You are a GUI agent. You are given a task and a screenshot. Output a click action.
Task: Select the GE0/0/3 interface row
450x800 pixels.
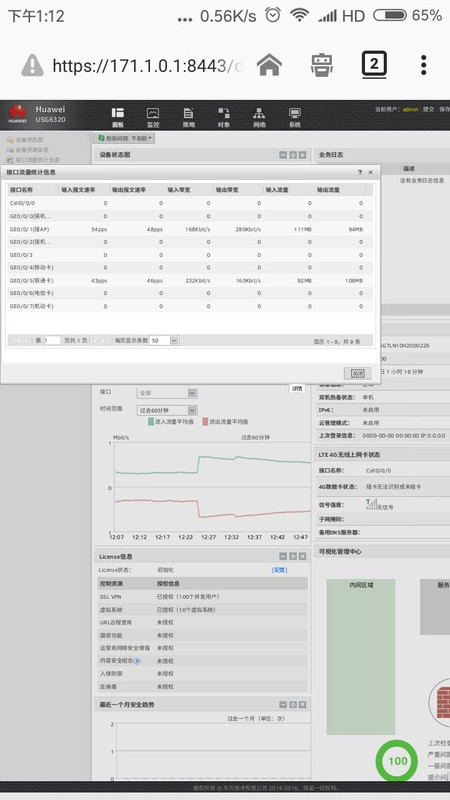(190, 255)
